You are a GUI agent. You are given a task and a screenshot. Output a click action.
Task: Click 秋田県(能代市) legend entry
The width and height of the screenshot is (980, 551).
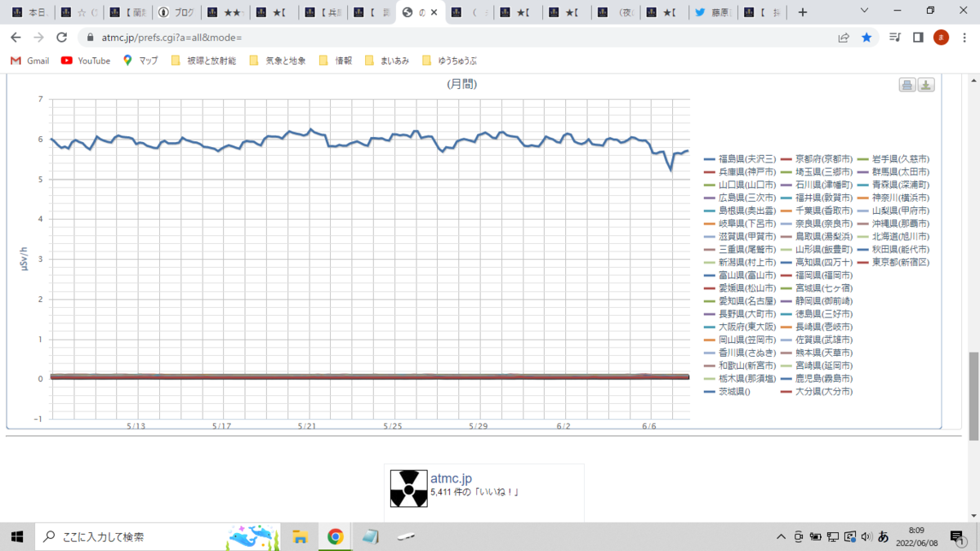892,249
